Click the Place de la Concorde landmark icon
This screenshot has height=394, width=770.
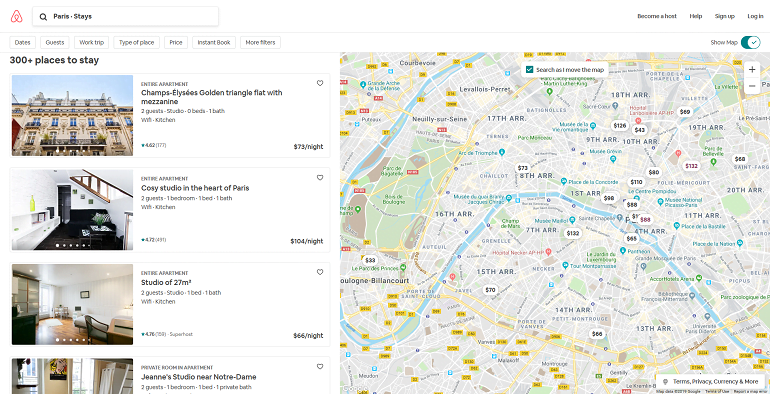[564, 182]
